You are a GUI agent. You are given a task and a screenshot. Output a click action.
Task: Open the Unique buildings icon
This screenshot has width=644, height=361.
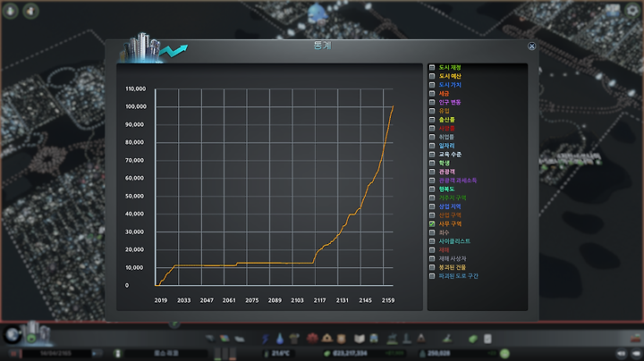pyautogui.click(x=407, y=339)
